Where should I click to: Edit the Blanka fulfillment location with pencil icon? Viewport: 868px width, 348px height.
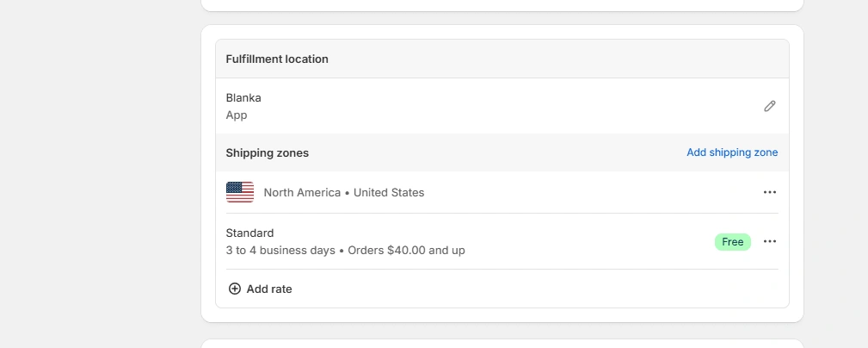[x=769, y=106]
